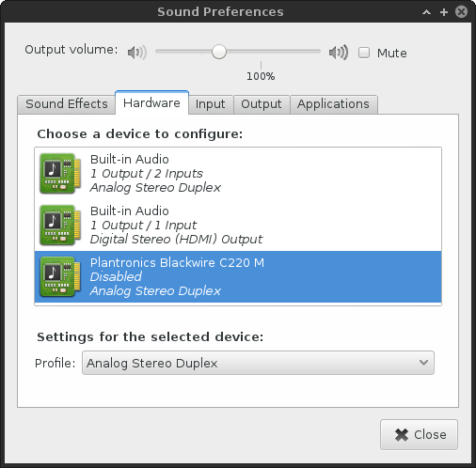Viewport: 476px width, 468px height.
Task: Open the Profile dropdown
Action: point(258,363)
